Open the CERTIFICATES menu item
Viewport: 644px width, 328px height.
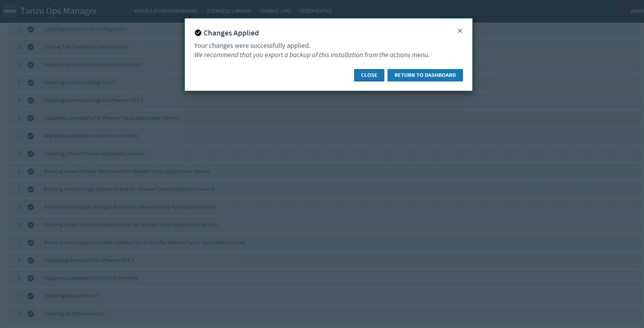(315, 11)
